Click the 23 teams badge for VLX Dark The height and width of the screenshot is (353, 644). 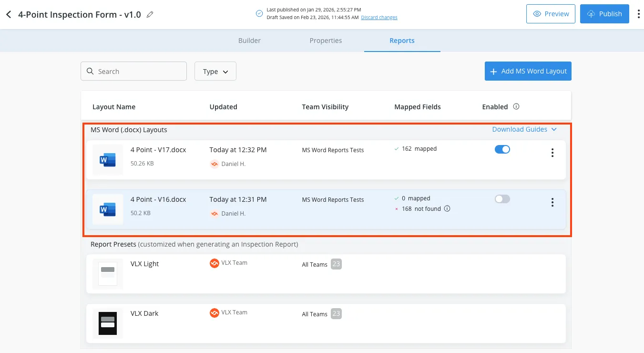click(x=337, y=313)
